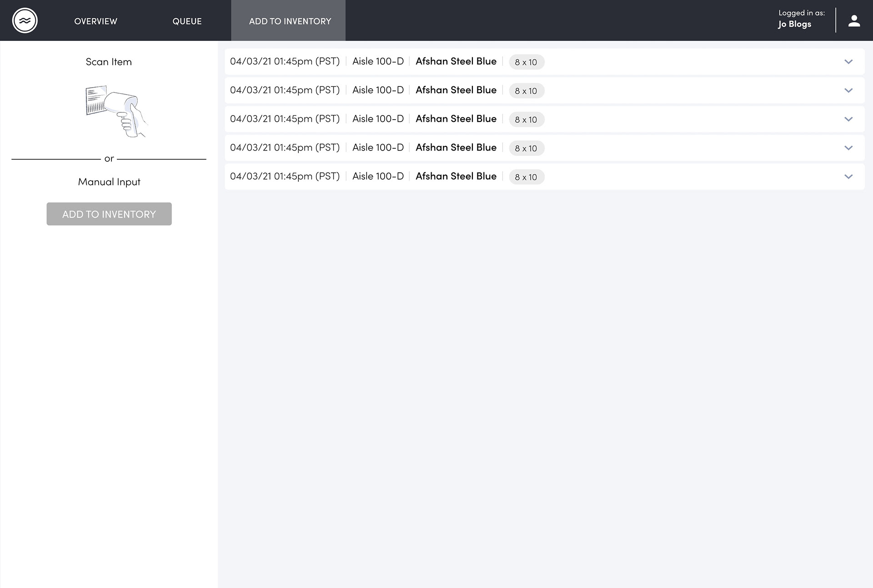Expand the fourth inventory row chevron

coord(848,148)
